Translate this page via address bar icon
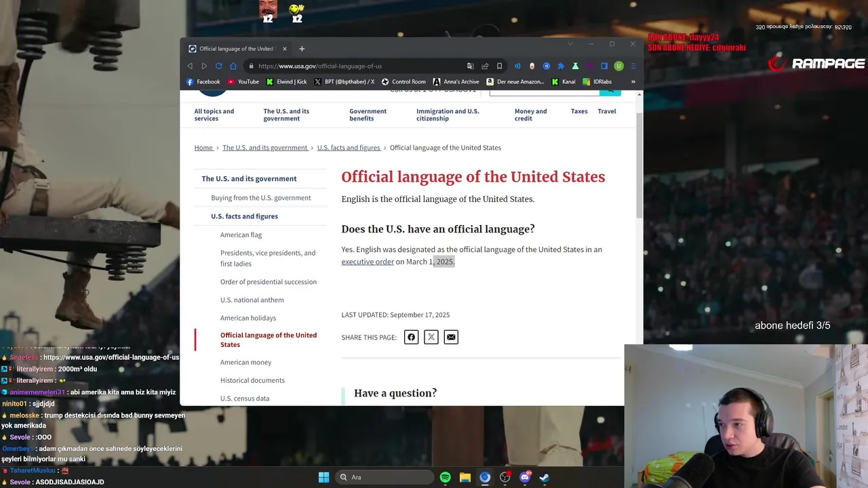This screenshot has width=868, height=488. [471, 66]
